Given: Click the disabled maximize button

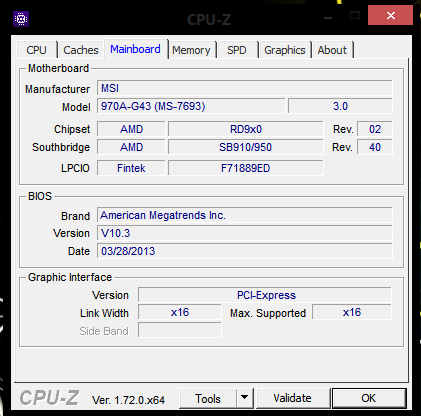Looking at the screenshot, I should pyautogui.click(x=355, y=16).
